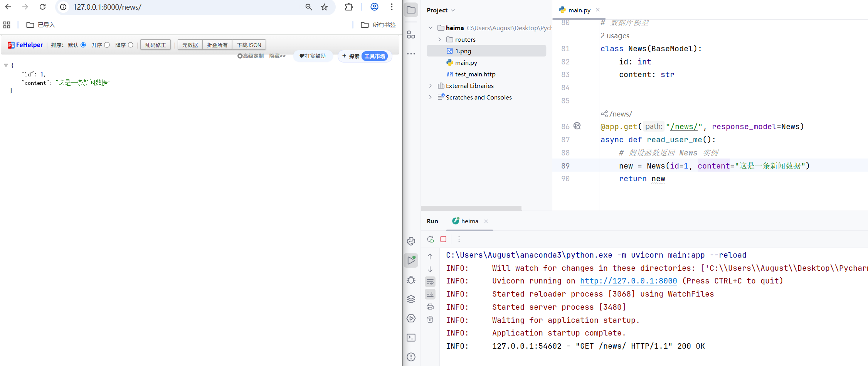Click the browser address bar
This screenshot has width=868, height=366.
(185, 7)
